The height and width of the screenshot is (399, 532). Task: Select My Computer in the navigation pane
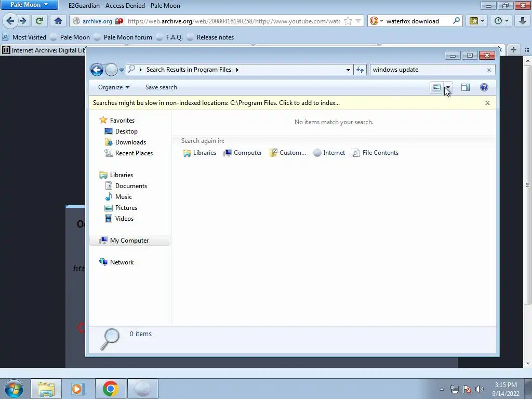tap(129, 241)
